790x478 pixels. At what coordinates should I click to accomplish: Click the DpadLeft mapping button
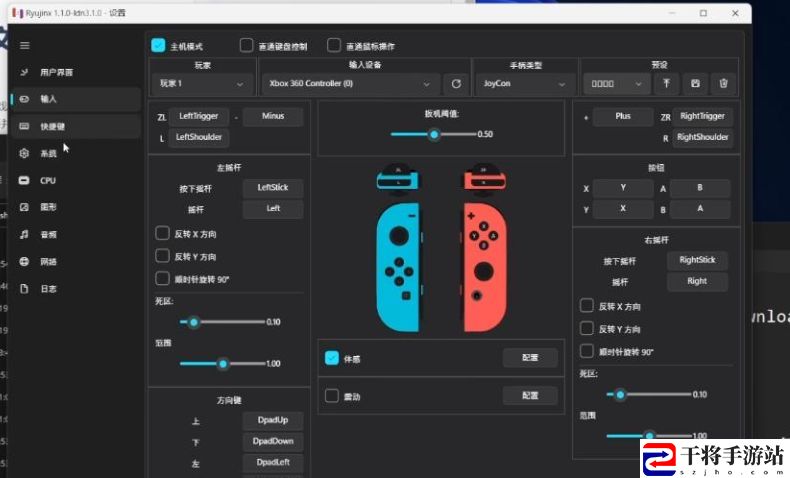(273, 463)
